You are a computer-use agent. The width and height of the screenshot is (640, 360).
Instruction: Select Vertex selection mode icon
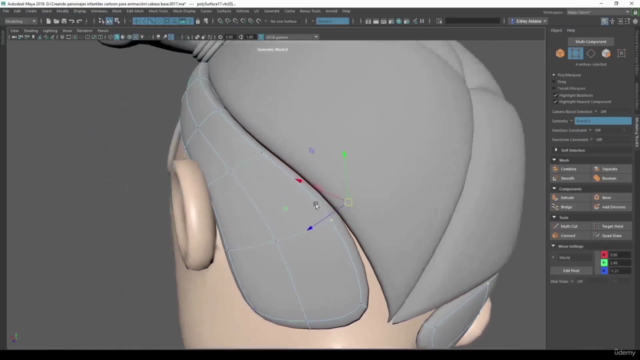[576, 53]
